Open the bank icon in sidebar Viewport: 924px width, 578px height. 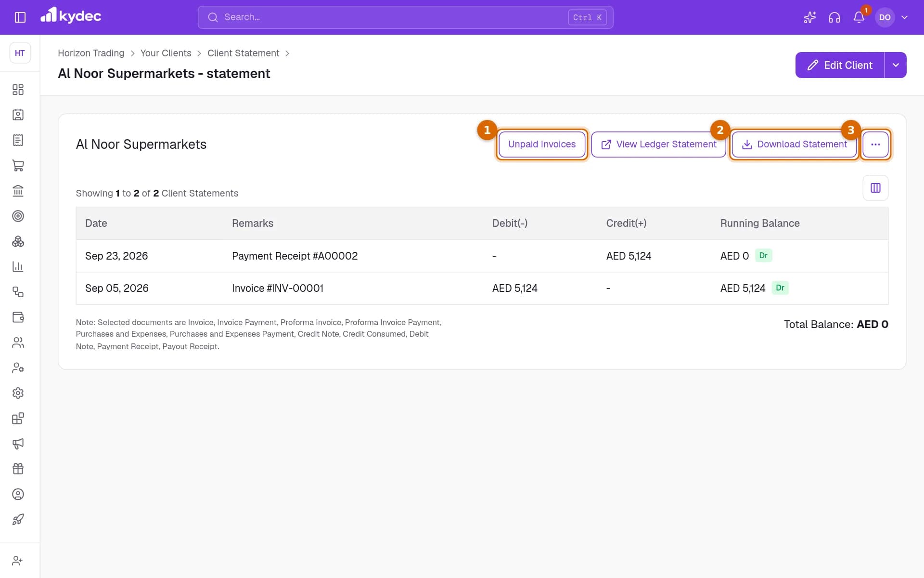pyautogui.click(x=18, y=191)
